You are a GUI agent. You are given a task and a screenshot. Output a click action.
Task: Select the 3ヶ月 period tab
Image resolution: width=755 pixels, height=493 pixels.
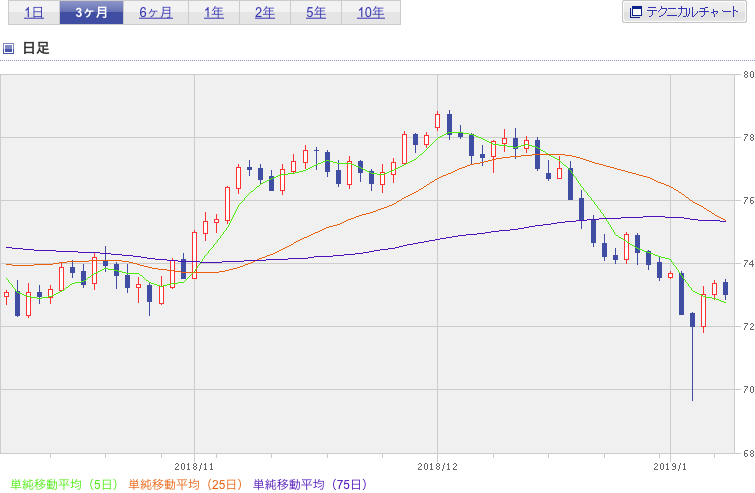(x=91, y=12)
